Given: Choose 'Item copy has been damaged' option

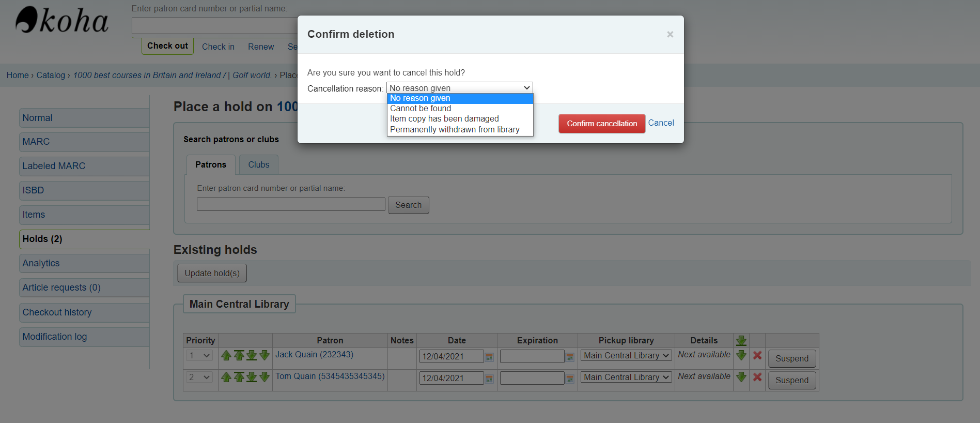Looking at the screenshot, I should pyautogui.click(x=444, y=119).
